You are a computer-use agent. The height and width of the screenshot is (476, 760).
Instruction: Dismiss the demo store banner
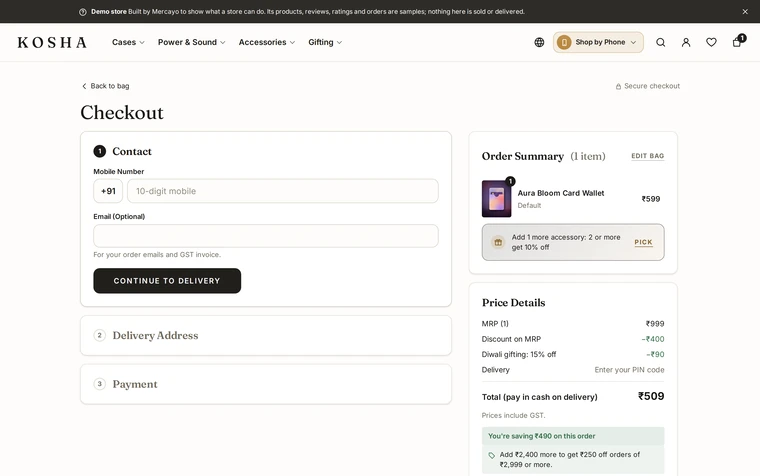(x=745, y=12)
